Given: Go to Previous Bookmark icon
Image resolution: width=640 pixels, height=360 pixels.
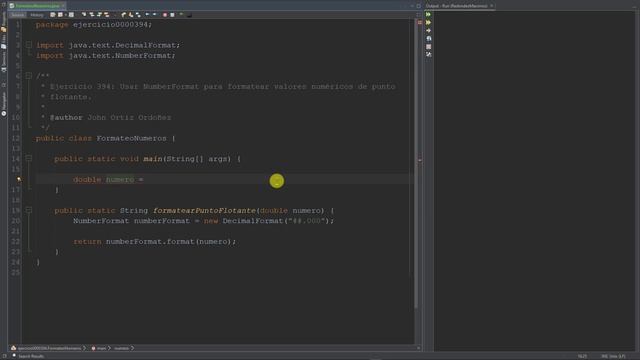Looking at the screenshot, I should coord(123,15).
